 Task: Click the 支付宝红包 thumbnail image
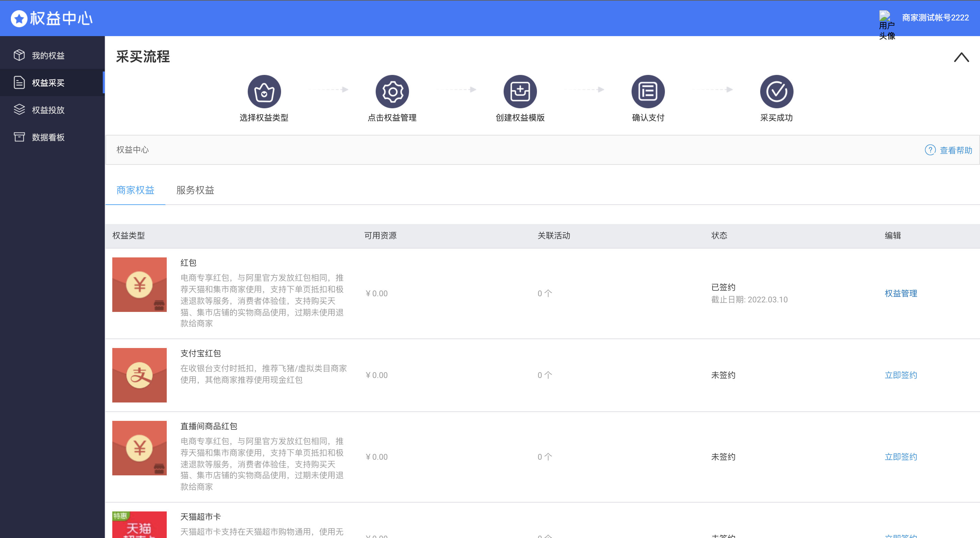pos(139,375)
